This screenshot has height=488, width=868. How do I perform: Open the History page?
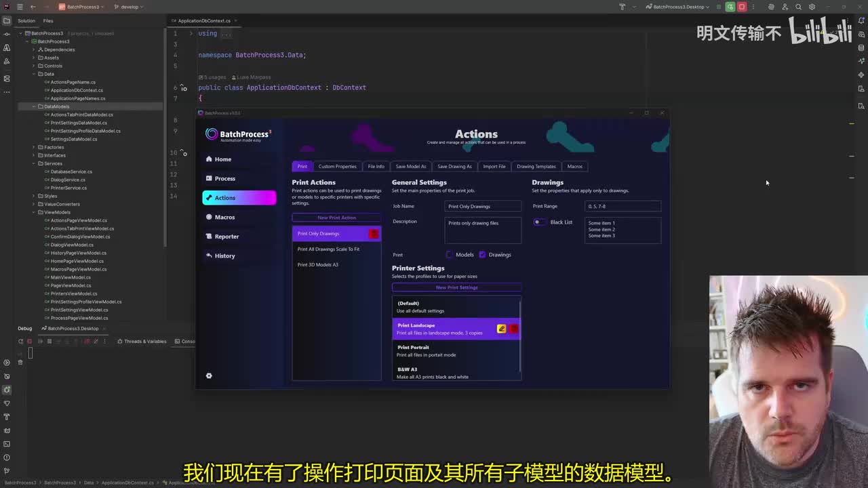click(239, 256)
